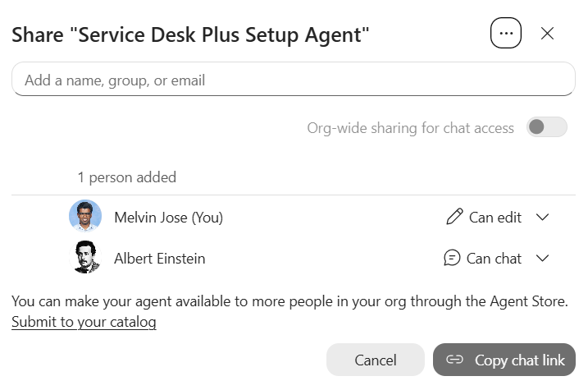The image size is (588, 390).
Task: Click the Org-wide sharing for chat access label
Action: click(410, 128)
